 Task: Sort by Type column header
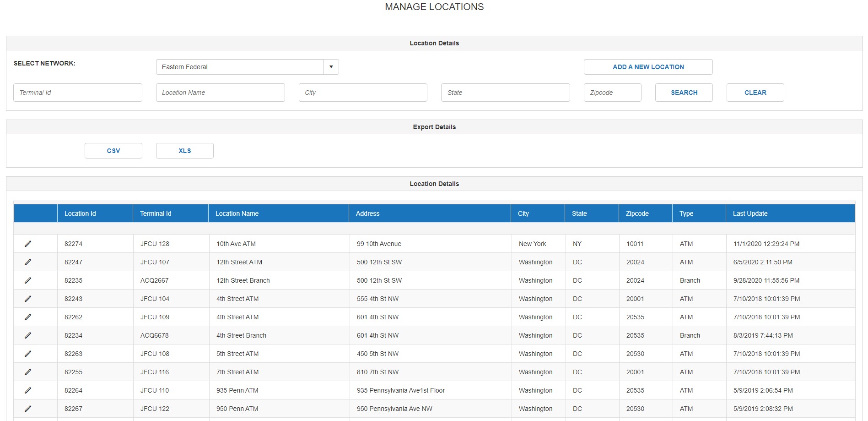[x=699, y=213]
